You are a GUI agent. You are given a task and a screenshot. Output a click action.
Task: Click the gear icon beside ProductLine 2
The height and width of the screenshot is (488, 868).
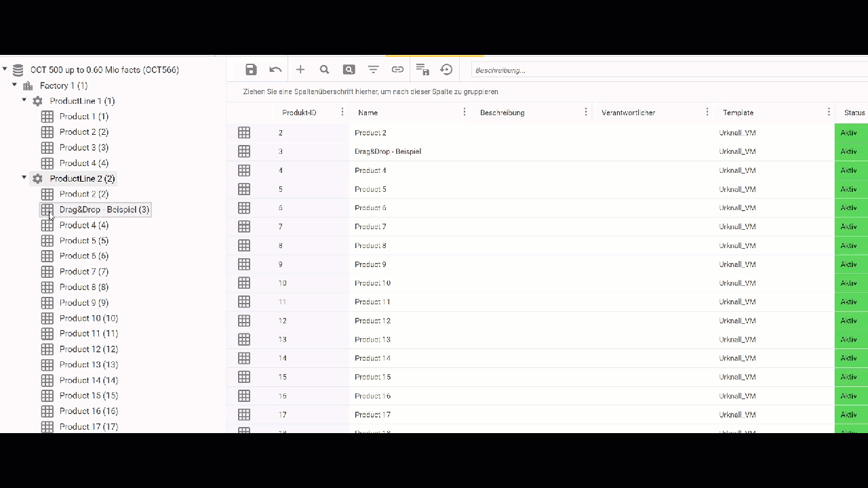pos(37,178)
